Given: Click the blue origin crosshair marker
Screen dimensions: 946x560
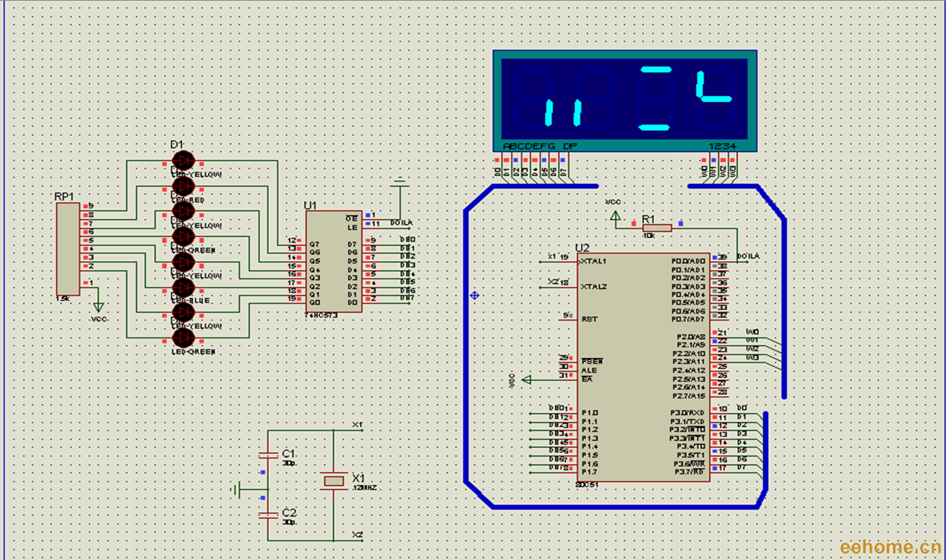Looking at the screenshot, I should pos(475,296).
